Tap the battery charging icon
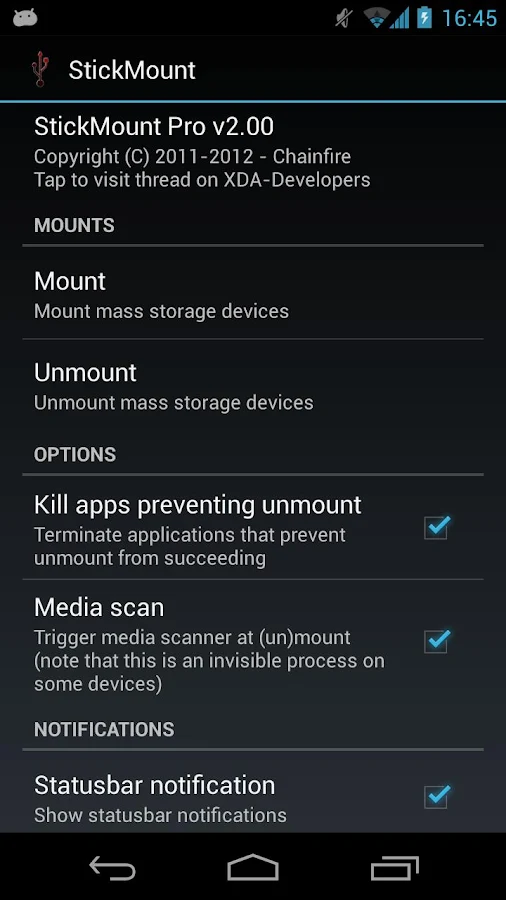The height and width of the screenshot is (900, 506). pos(424,18)
